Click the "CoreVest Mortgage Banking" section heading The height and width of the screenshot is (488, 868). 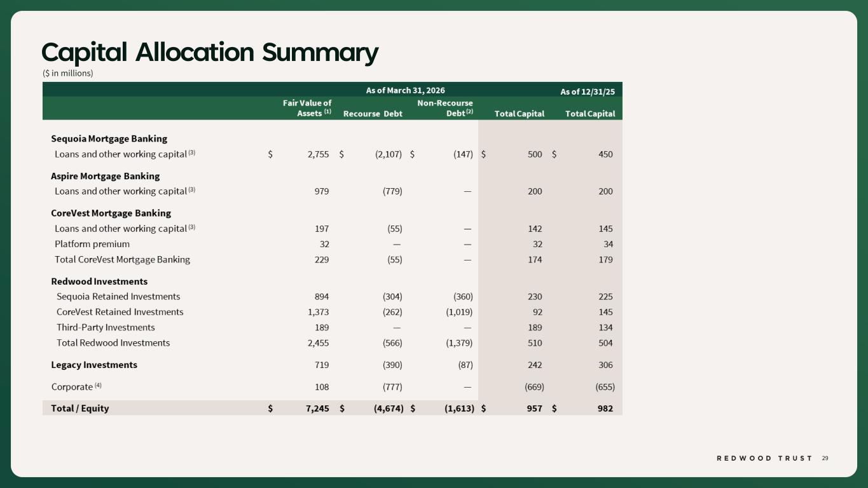(111, 213)
